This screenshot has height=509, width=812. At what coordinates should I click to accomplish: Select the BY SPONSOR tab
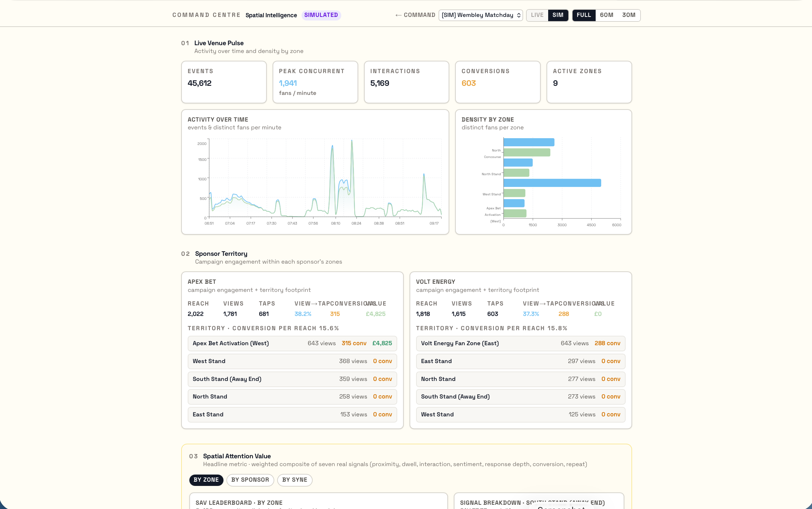[250, 480]
